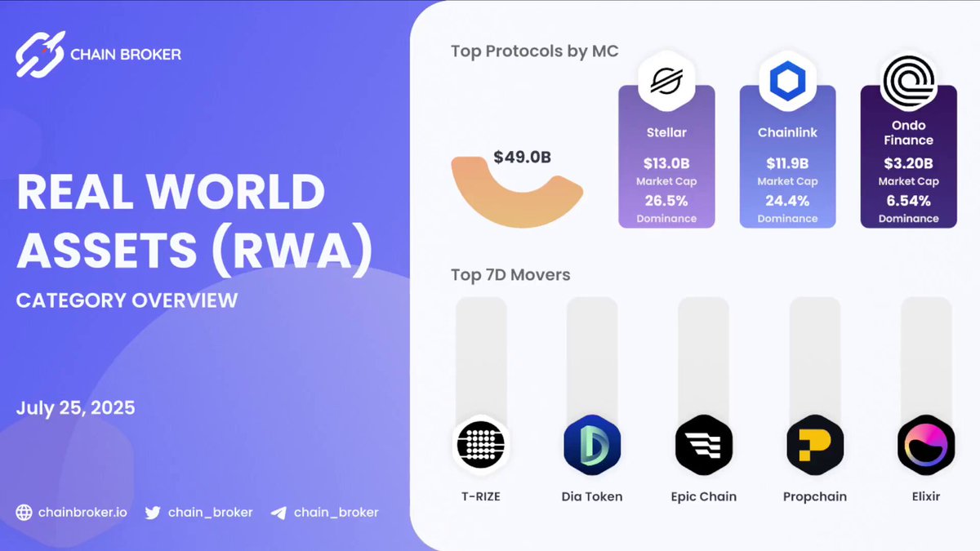Screen dimensions: 980x551
Task: Select the Propchain icon
Action: [814, 445]
